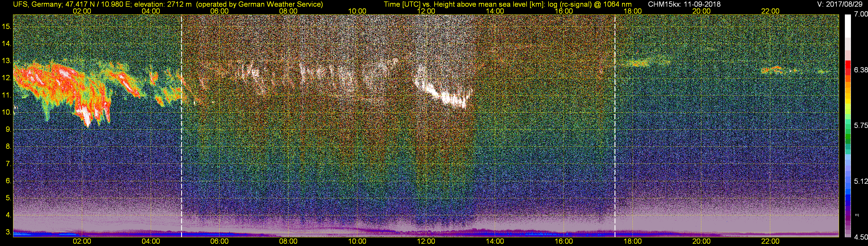
Task: Click the 5.75 colorbar scale value
Action: click(x=860, y=125)
